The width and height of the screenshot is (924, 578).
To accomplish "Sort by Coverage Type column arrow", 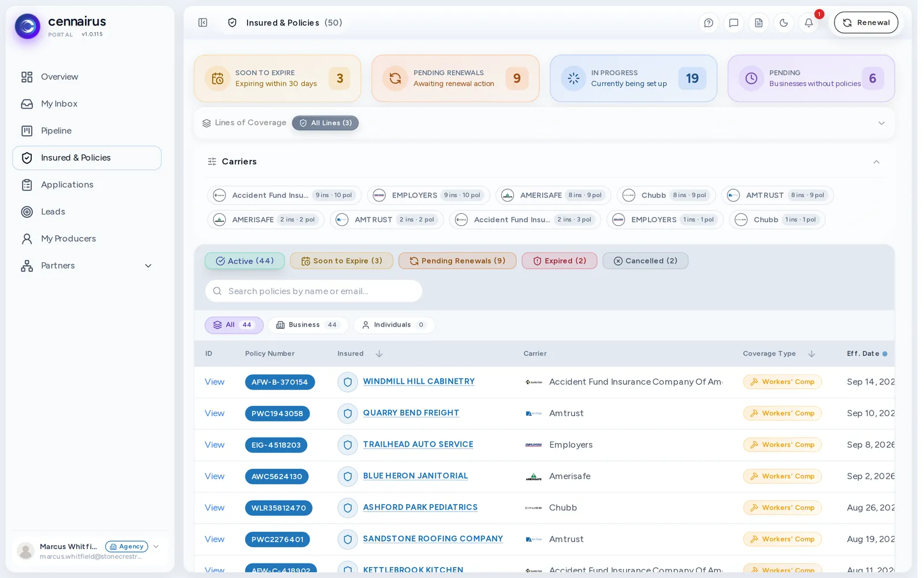I will tap(811, 354).
